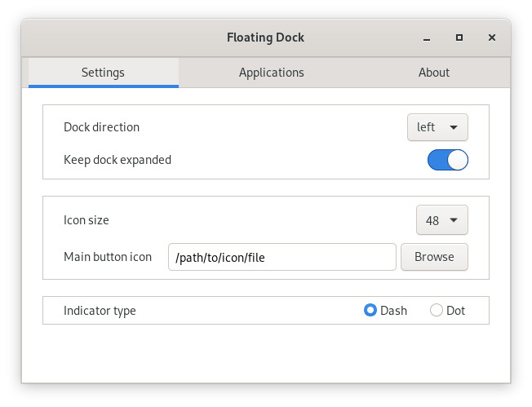Minimize the Floating Dock window
The height and width of the screenshot is (407, 532).
(x=427, y=38)
